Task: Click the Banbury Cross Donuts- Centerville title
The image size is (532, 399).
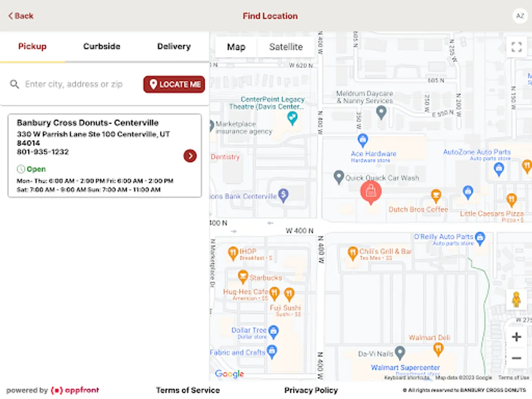Action: (88, 123)
